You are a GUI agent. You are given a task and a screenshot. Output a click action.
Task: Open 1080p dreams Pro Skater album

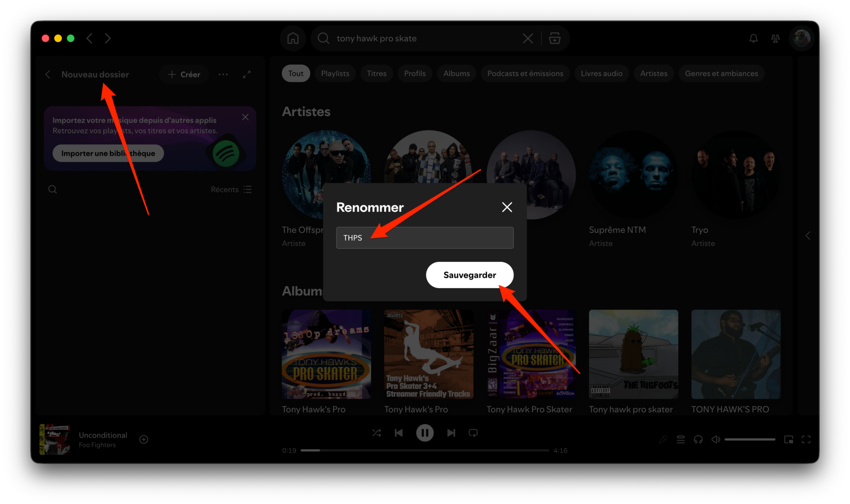coord(326,354)
